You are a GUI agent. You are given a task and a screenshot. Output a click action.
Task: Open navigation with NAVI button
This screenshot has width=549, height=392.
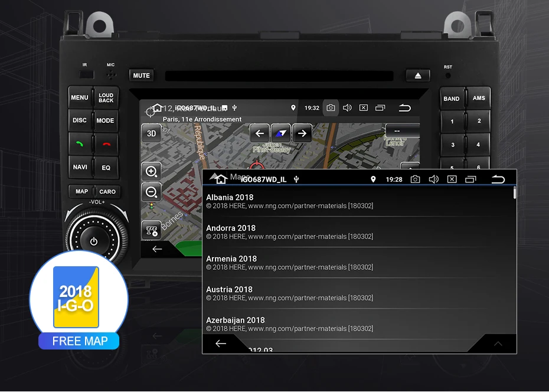click(x=80, y=167)
